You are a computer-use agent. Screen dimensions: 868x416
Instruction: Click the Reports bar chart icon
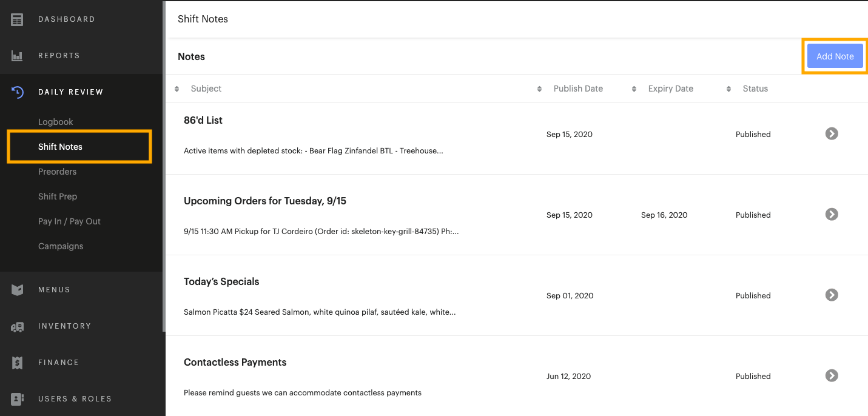pyautogui.click(x=17, y=56)
